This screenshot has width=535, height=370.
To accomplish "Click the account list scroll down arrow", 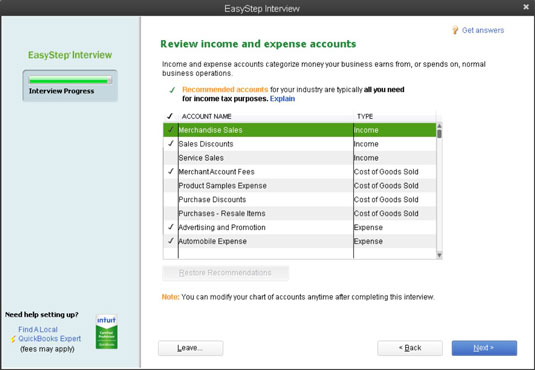I will click(439, 255).
